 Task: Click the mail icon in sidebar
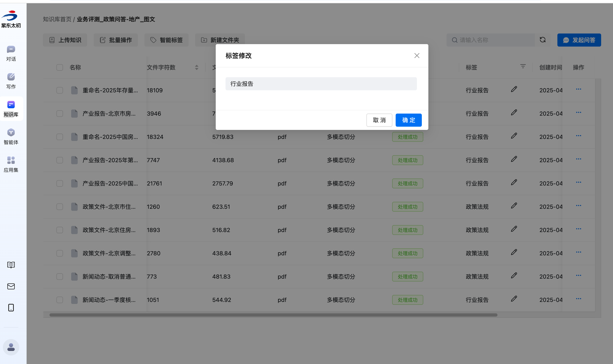[11, 286]
